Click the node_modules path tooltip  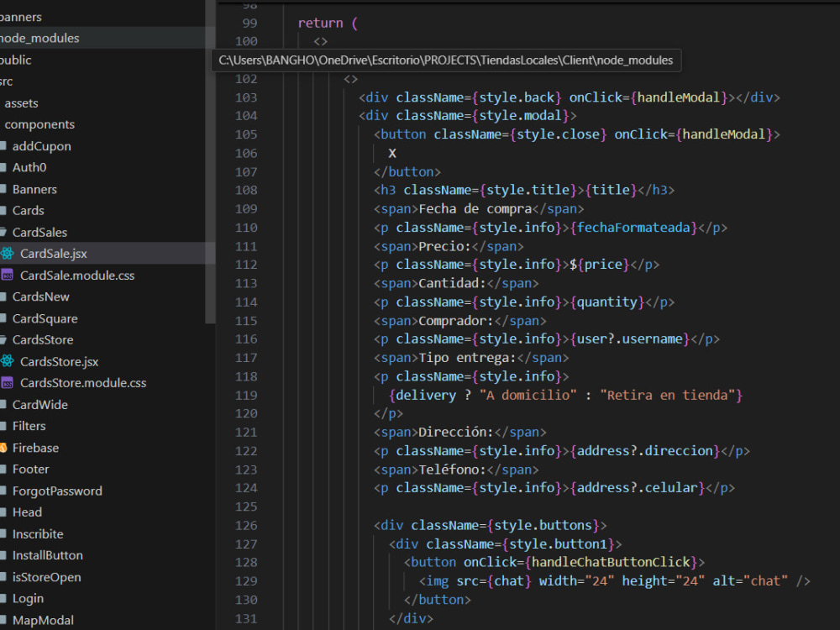tap(446, 60)
